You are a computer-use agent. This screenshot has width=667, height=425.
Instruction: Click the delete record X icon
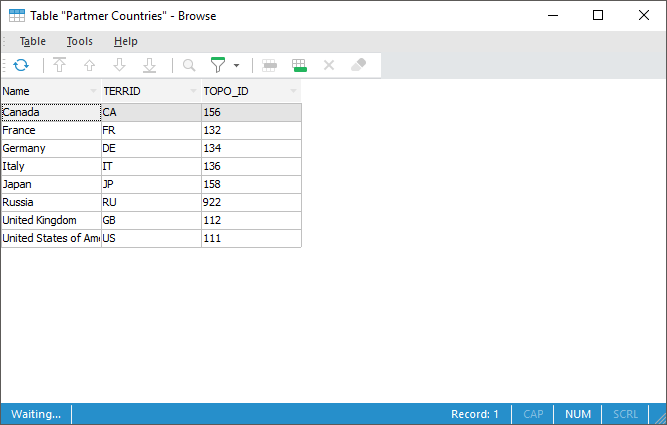pyautogui.click(x=329, y=66)
